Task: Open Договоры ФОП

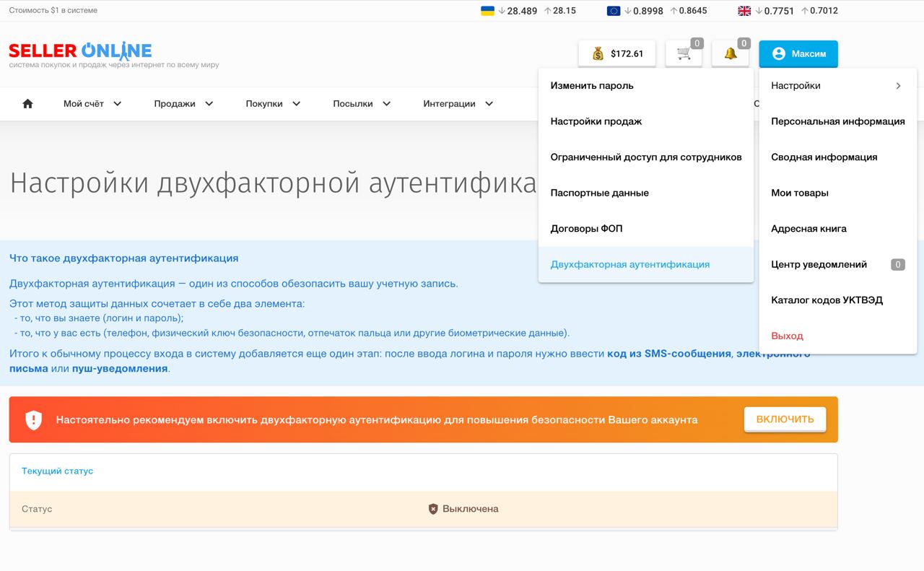Action: pyautogui.click(x=586, y=229)
